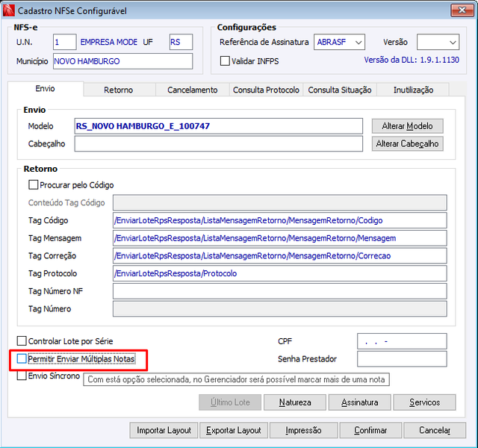Viewport: 478px width, 448px height.
Task: Toggle the Validar INFPS checkbox
Action: tap(225, 61)
